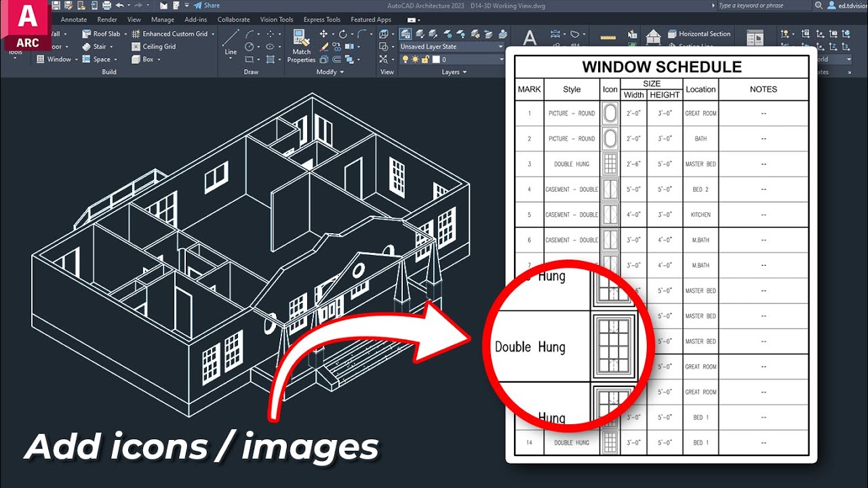Screen dimensions: 868x488
Task: Click the Horizontal Section tool
Action: coord(699,34)
